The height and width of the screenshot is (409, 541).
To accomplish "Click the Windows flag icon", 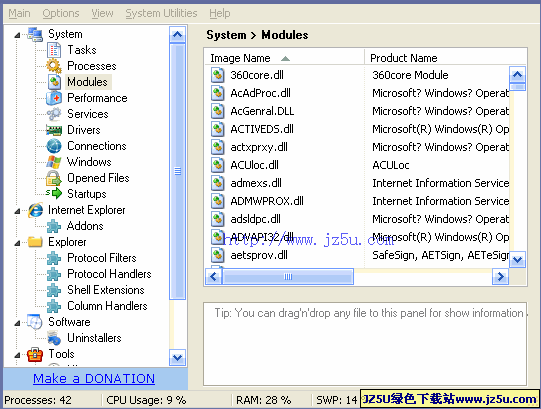I will [x=54, y=162].
